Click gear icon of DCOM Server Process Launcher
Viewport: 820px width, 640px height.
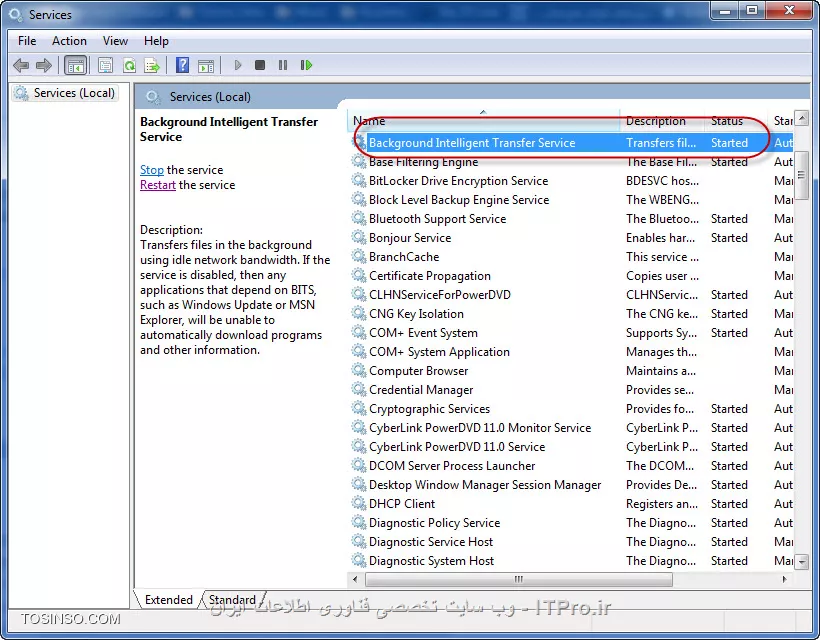358,465
